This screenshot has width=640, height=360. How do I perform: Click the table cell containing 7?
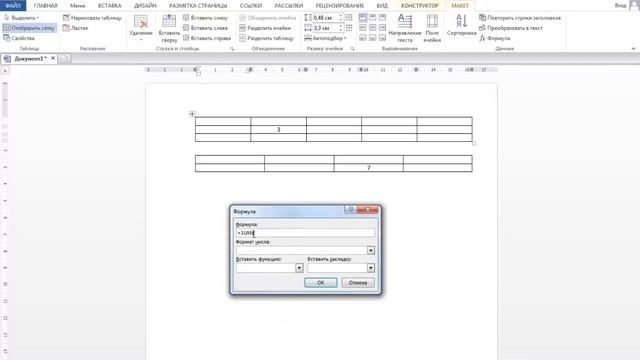tap(369, 167)
